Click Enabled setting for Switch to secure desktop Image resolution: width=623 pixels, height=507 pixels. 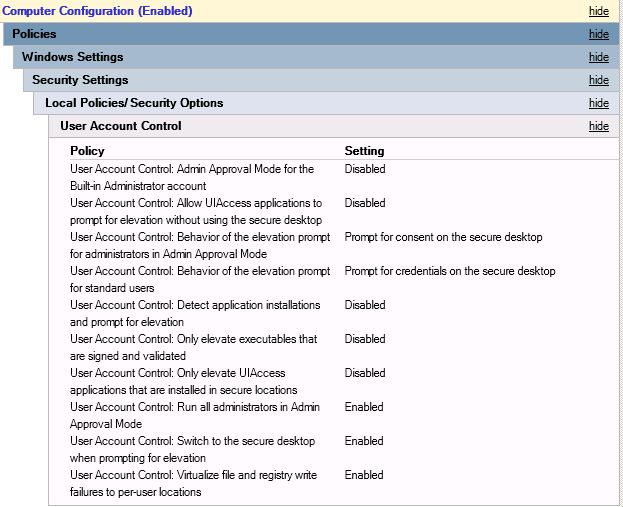click(364, 441)
